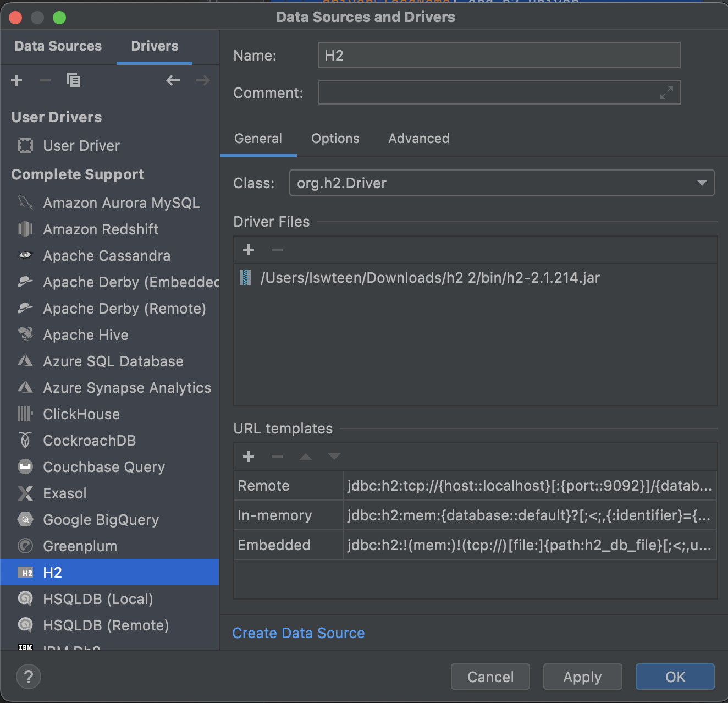Click the jar file icon in Driver Files
Viewport: 728px width, 703px height.
(246, 277)
